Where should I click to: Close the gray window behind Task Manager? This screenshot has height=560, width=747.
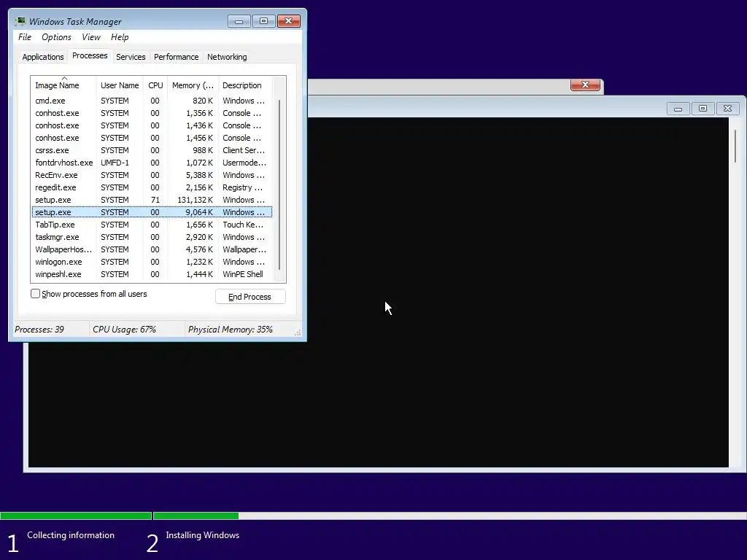585,85
